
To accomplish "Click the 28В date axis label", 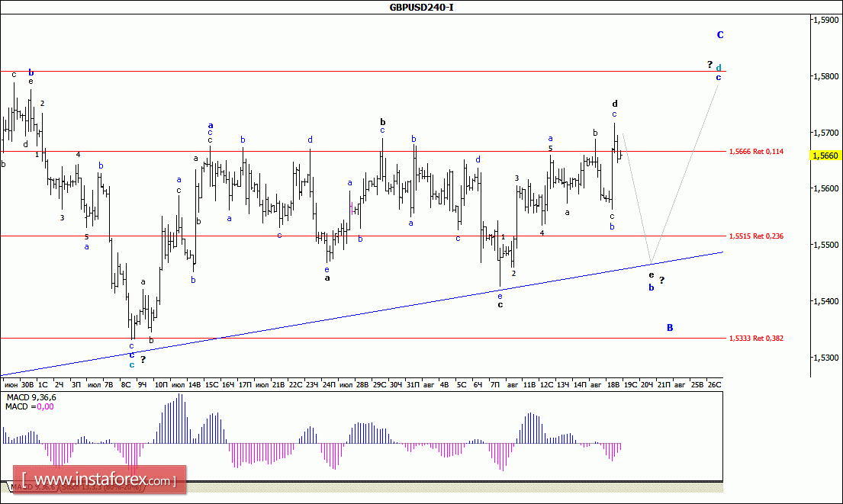I will click(362, 385).
